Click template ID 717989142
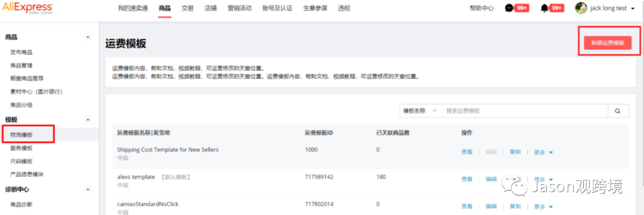The image size is (644, 215). [318, 177]
